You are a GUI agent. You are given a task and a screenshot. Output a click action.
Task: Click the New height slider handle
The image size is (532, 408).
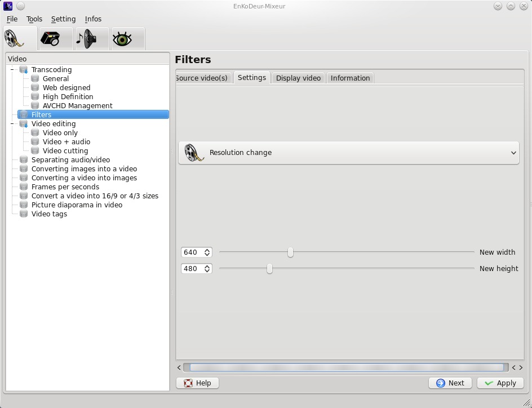(269, 269)
